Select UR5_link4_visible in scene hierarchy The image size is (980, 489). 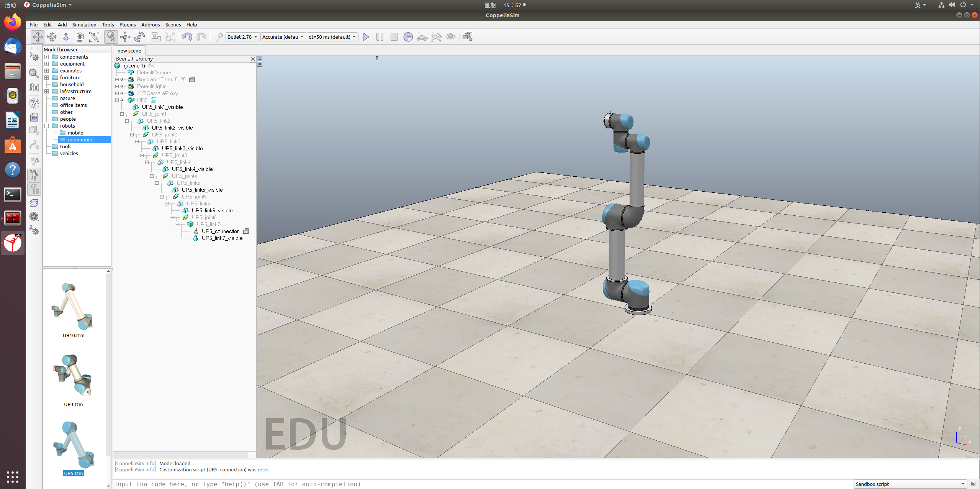pos(192,169)
